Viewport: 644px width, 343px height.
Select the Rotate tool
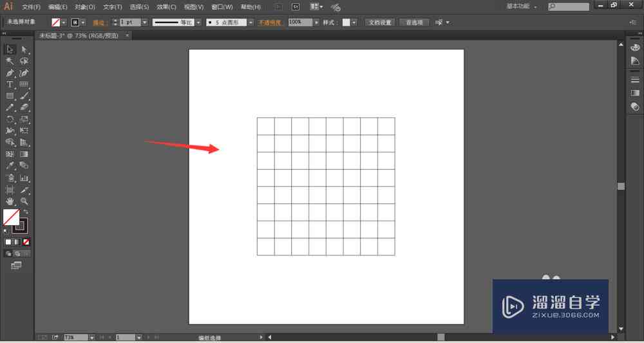(x=10, y=120)
